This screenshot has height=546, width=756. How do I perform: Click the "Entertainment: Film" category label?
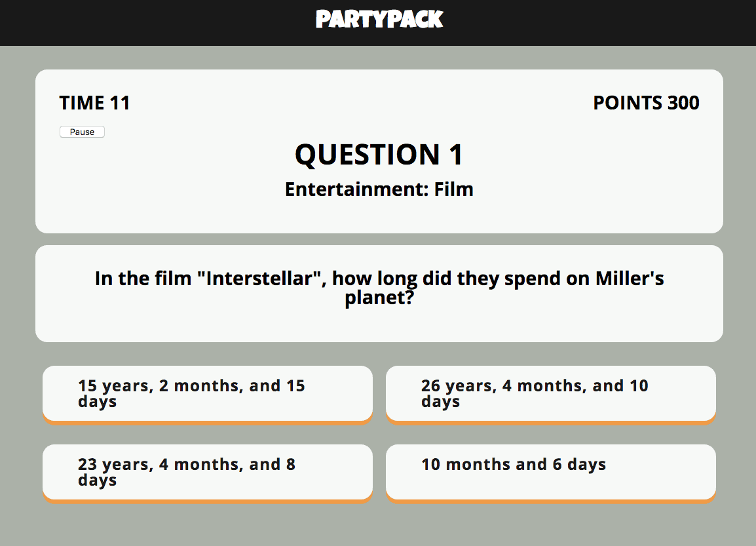pos(379,189)
